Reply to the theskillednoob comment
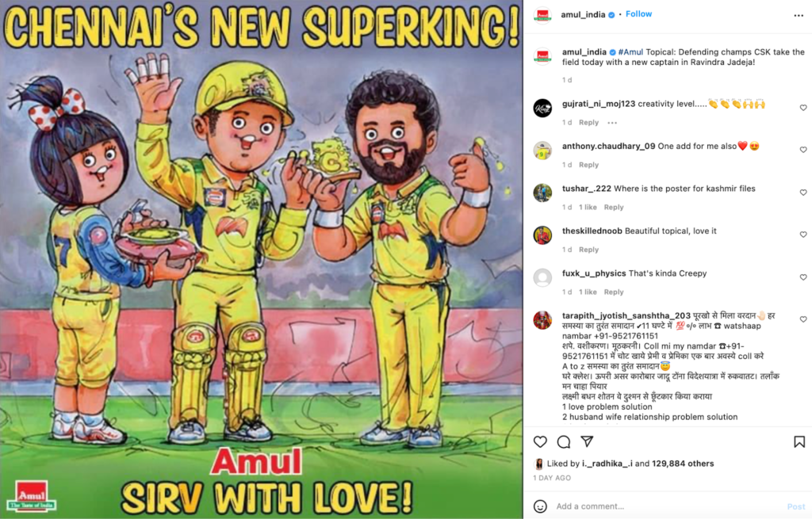 (589, 250)
